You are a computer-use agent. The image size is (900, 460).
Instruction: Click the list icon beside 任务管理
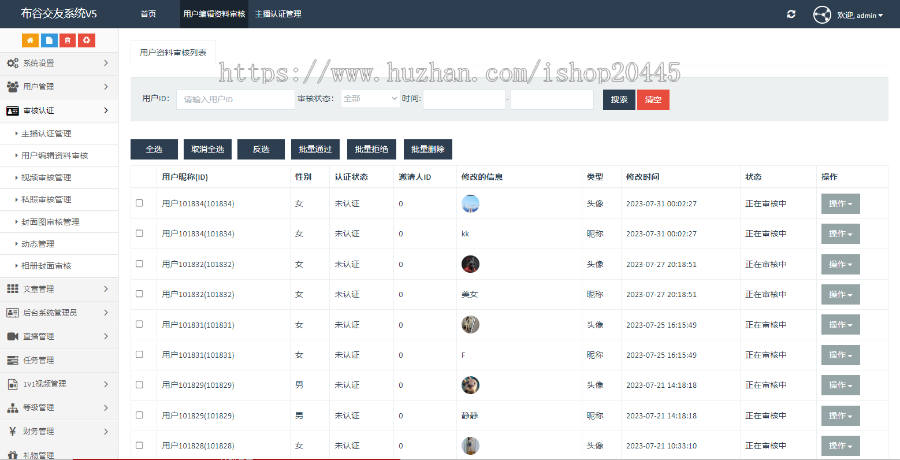(x=13, y=360)
